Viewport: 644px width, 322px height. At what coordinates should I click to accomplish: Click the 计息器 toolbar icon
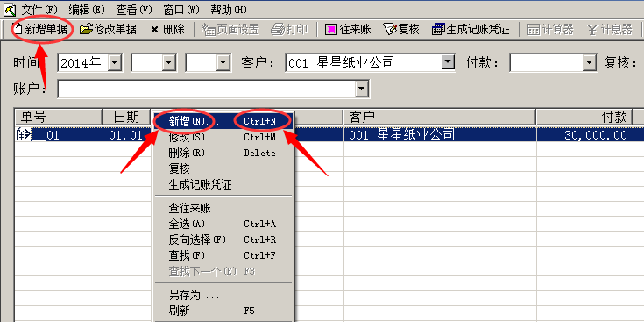pyautogui.click(x=592, y=30)
